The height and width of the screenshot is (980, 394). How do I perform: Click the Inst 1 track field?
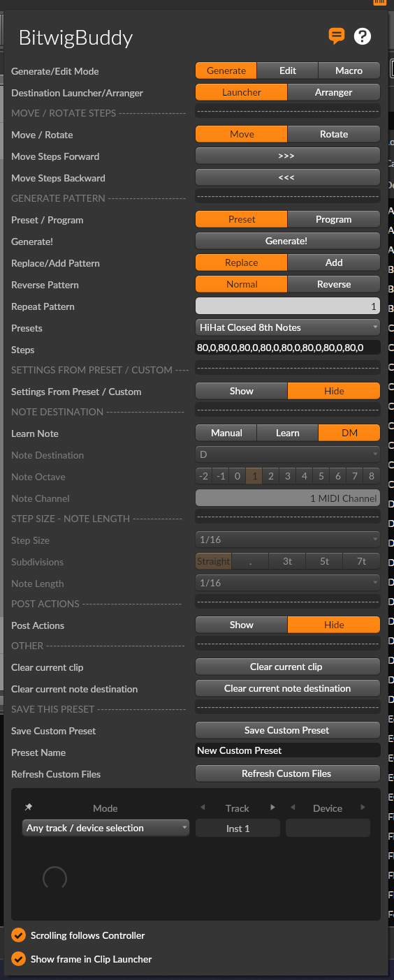point(238,828)
